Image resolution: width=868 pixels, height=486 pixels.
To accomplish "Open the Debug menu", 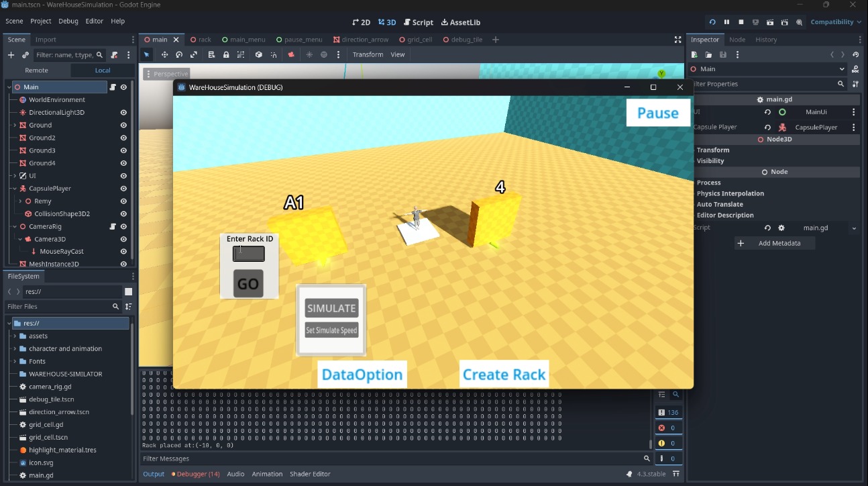I will tap(68, 21).
